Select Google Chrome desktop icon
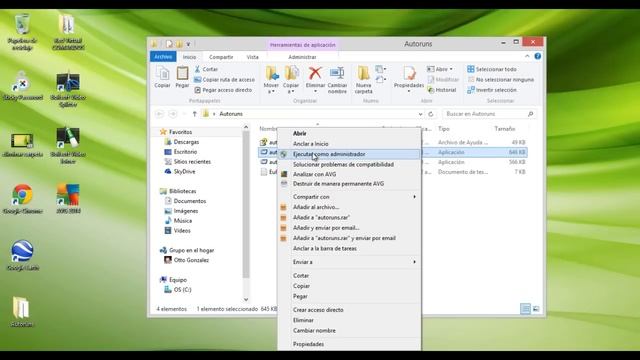Image resolution: width=640 pixels, height=360 pixels. click(22, 199)
